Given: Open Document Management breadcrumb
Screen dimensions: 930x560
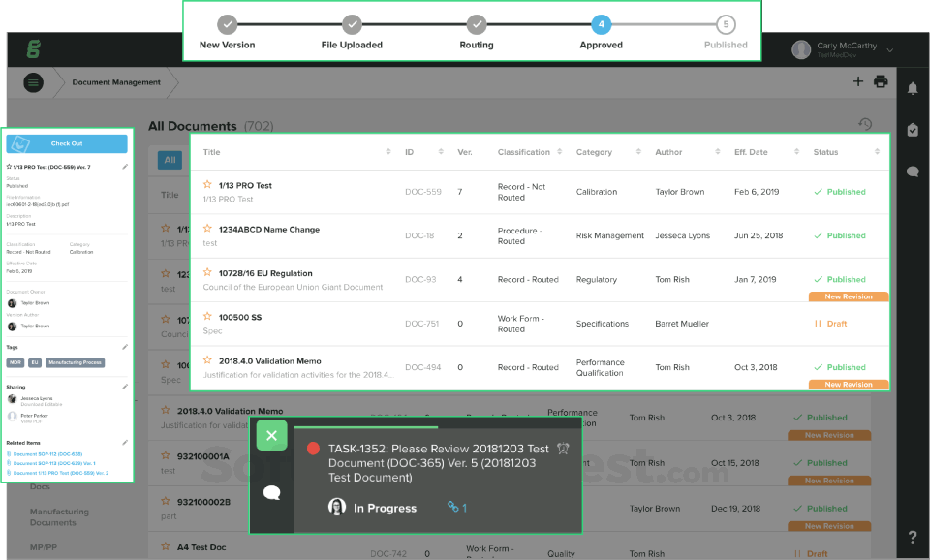Looking at the screenshot, I should [116, 82].
